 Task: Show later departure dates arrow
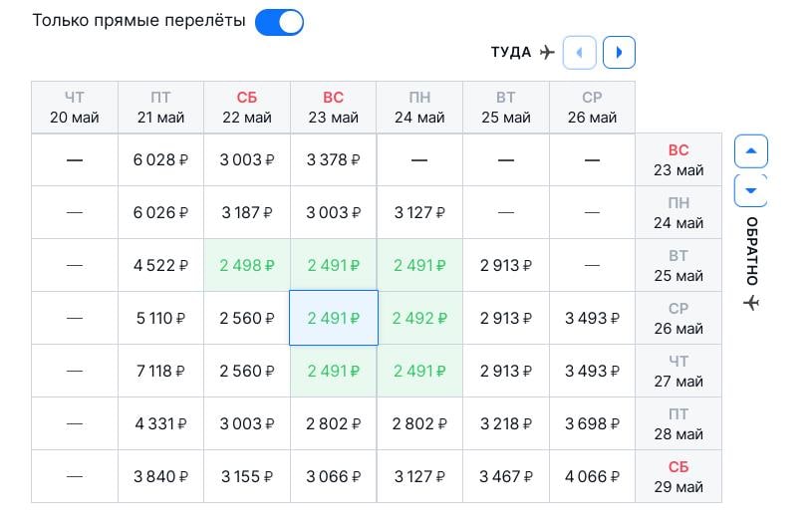pyautogui.click(x=619, y=52)
